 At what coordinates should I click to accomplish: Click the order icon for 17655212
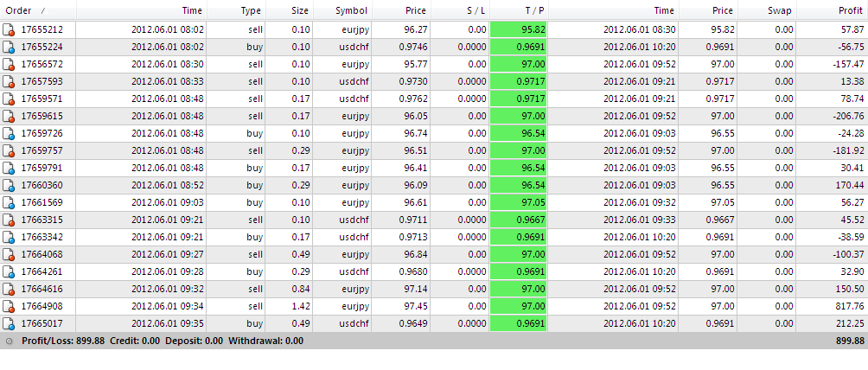[x=9, y=30]
